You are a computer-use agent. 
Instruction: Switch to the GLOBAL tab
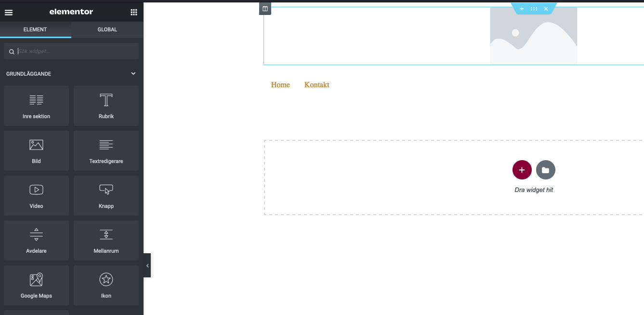(107, 29)
